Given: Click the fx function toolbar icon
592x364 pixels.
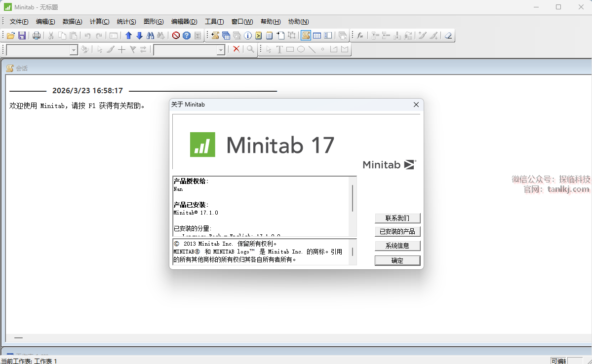Looking at the screenshot, I should click(360, 36).
